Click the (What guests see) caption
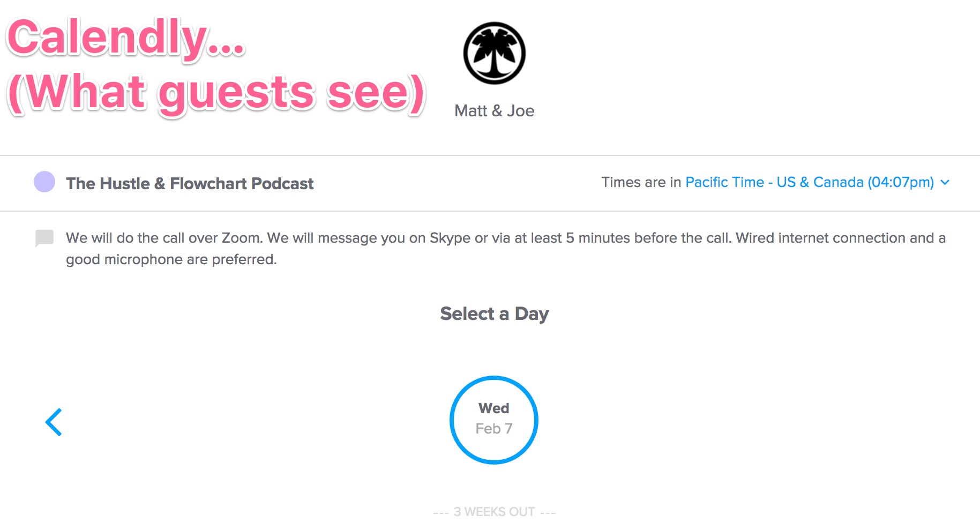980x531 pixels. coord(217,92)
